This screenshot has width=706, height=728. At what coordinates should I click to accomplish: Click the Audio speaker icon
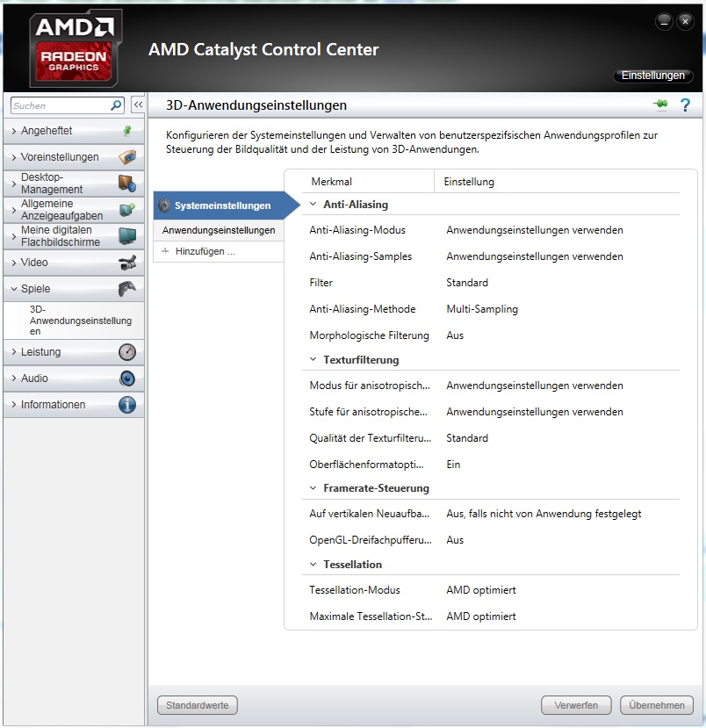pyautogui.click(x=127, y=378)
